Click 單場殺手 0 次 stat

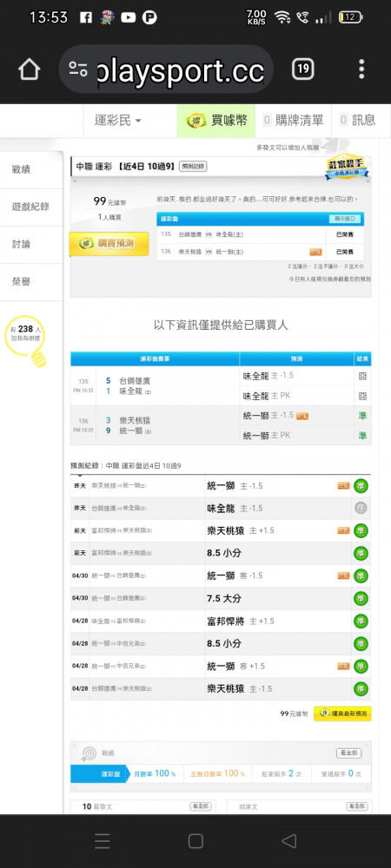click(x=341, y=774)
